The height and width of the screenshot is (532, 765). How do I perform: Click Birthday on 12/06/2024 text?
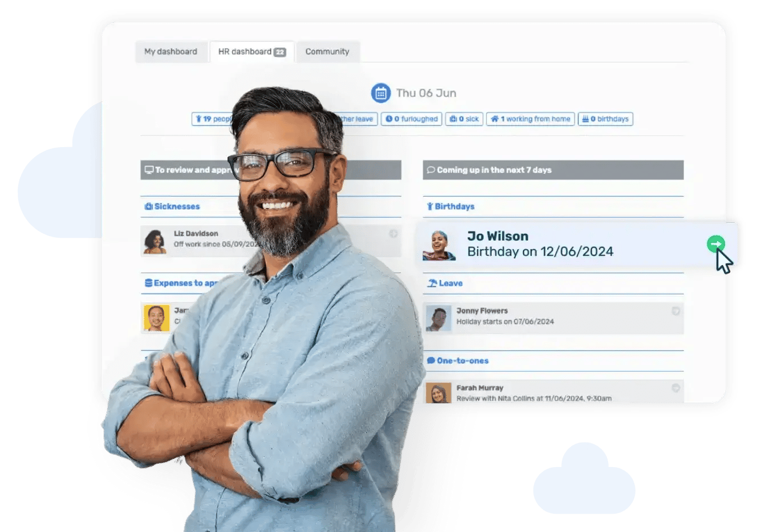pos(540,251)
